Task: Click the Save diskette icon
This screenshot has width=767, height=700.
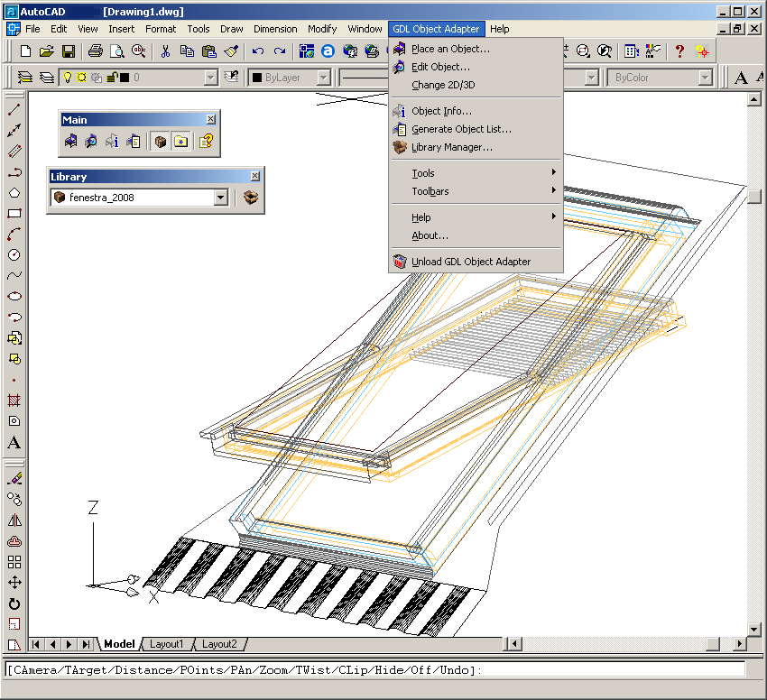Action: 68,51
